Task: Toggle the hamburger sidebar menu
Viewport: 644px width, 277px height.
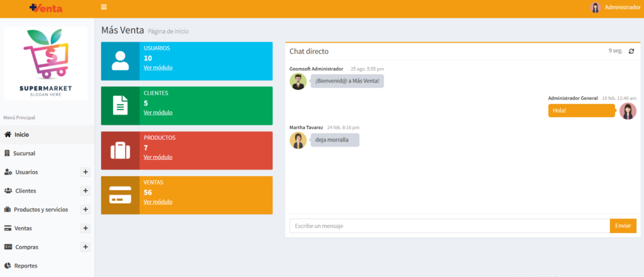Action: 104,8
